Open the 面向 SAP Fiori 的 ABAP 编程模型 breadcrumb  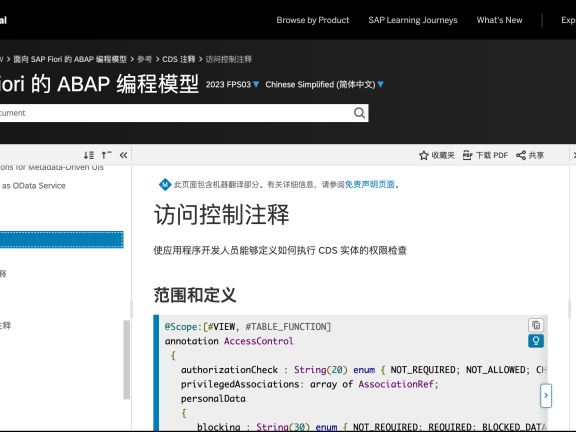70,59
